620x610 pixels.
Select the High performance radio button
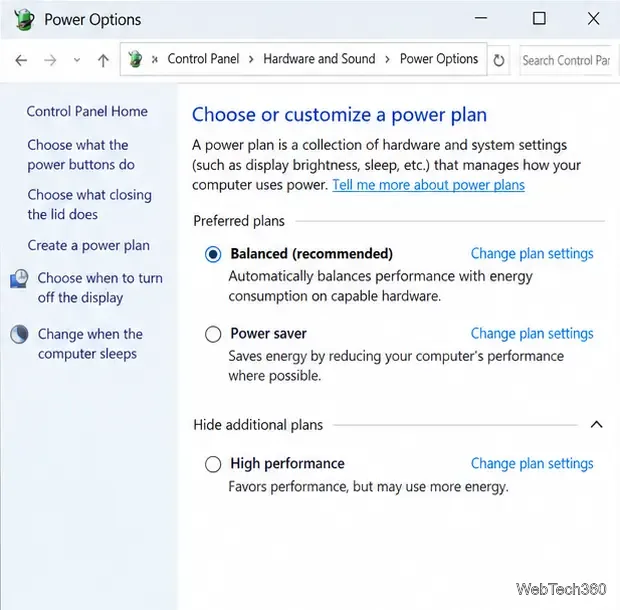pos(213,464)
